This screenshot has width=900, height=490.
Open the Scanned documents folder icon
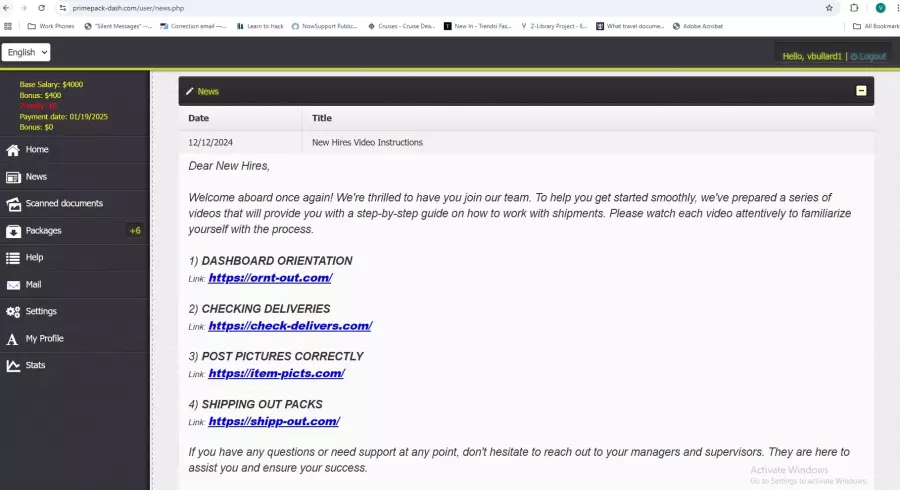coord(13,204)
